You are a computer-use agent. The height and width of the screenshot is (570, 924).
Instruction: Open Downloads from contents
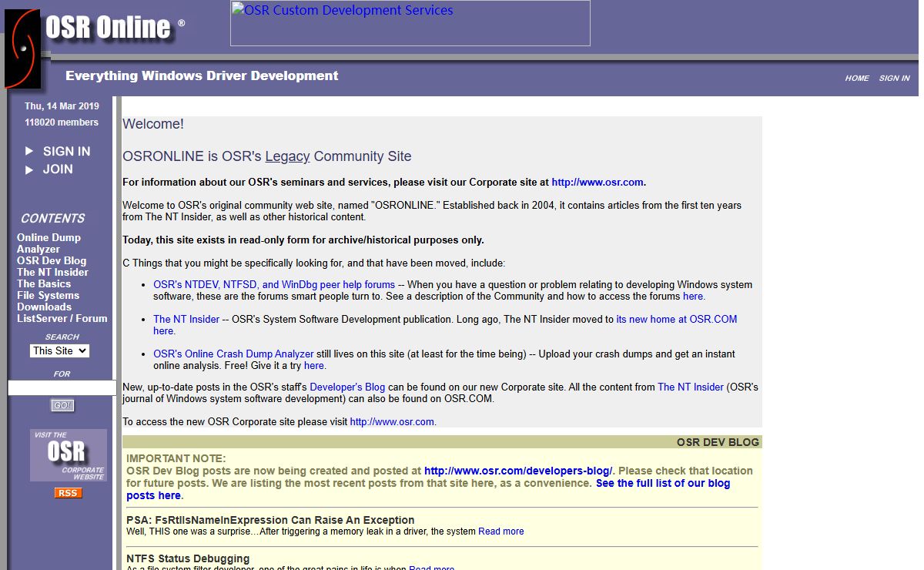coord(44,307)
